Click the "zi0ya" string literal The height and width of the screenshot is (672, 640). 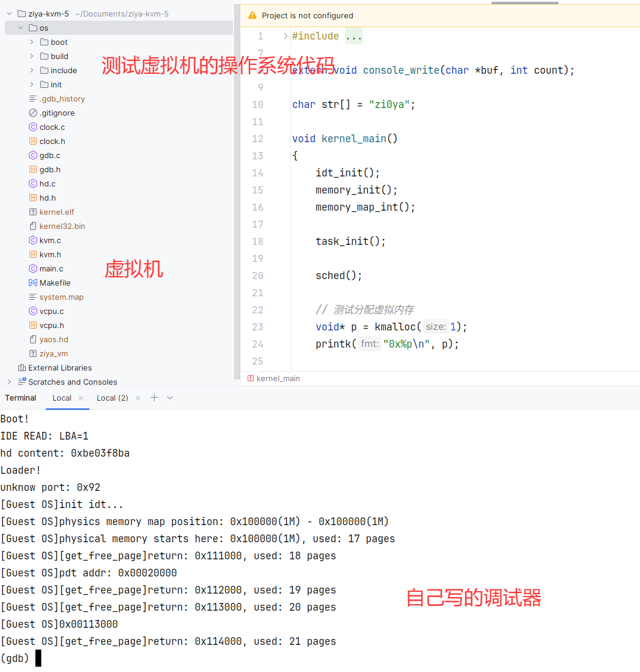(x=389, y=104)
